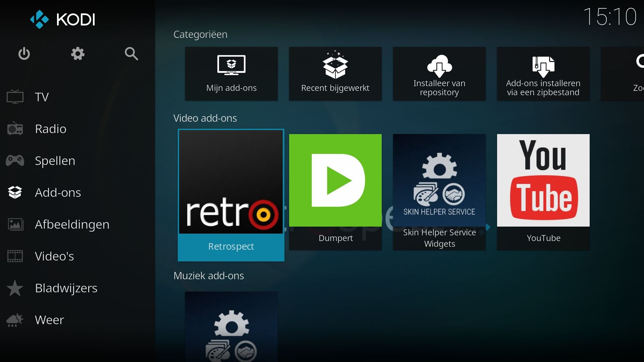Click the search magnifier icon
This screenshot has width=644, height=362.
[131, 54]
